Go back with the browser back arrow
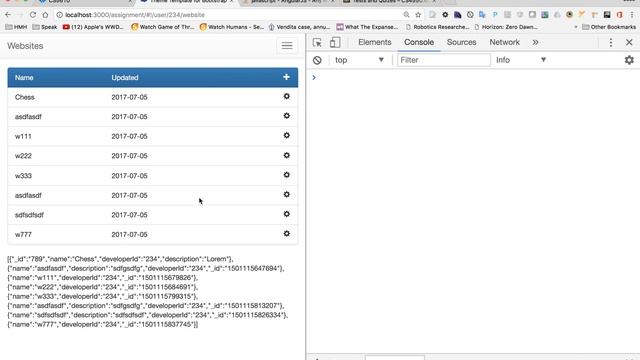Image resolution: width=640 pixels, height=360 pixels. point(8,15)
